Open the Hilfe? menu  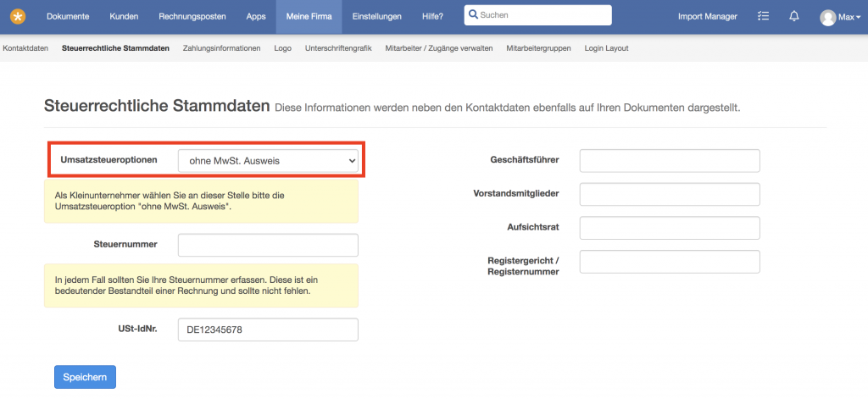432,17
